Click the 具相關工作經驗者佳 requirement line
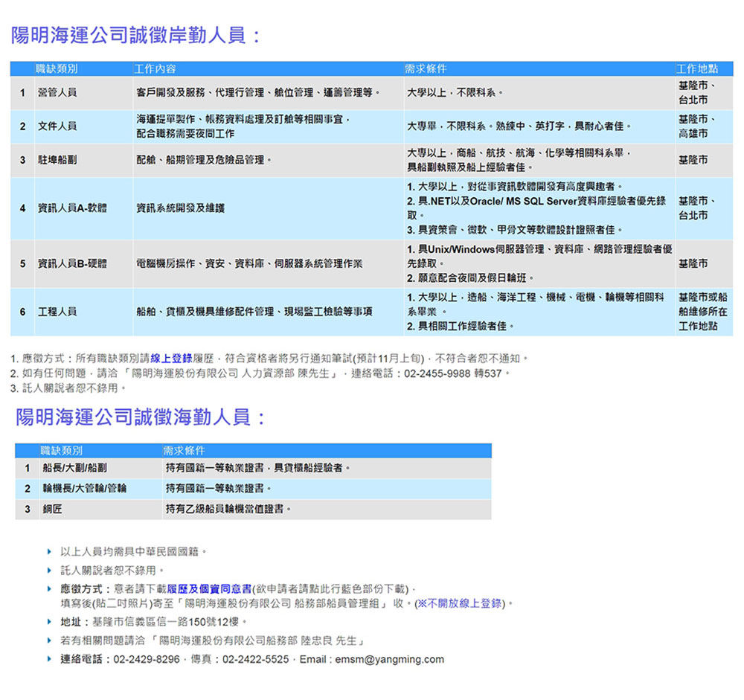The image size is (744, 700). tap(461, 327)
